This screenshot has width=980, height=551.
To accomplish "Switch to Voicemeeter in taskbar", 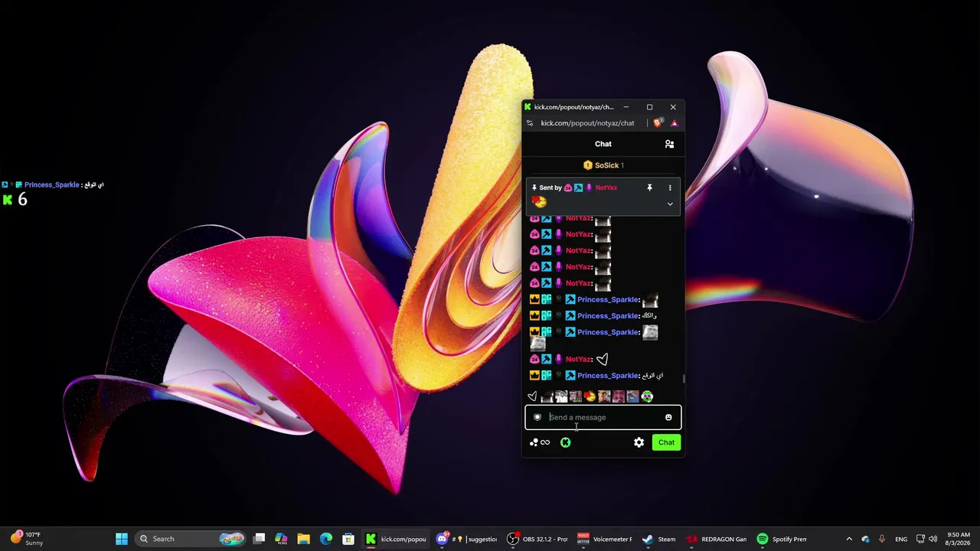I will tap(605, 539).
